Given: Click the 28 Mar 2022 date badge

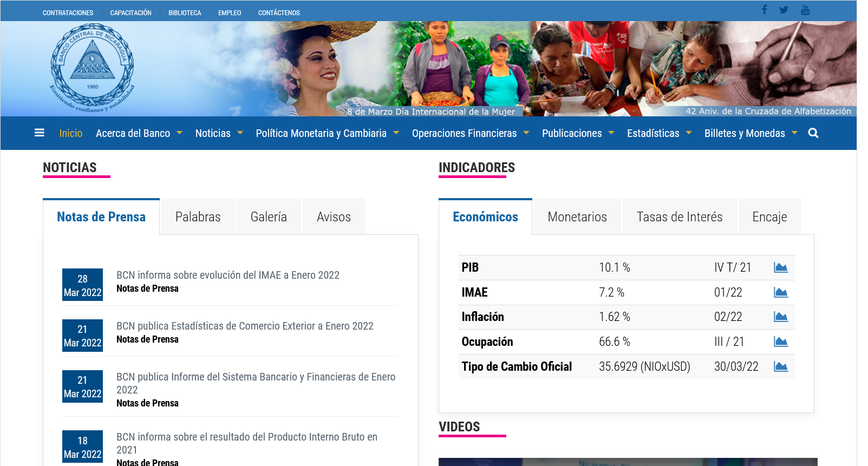Looking at the screenshot, I should coord(82,285).
